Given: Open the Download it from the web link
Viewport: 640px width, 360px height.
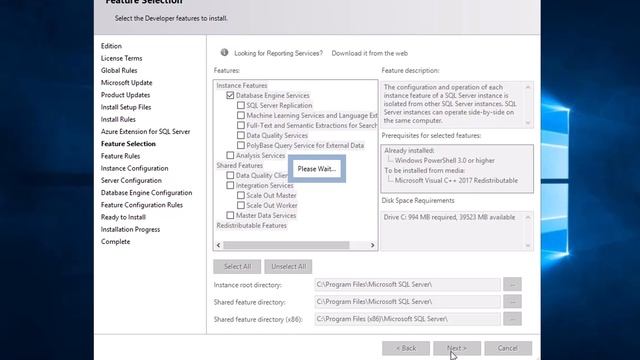Looking at the screenshot, I should (x=369, y=53).
